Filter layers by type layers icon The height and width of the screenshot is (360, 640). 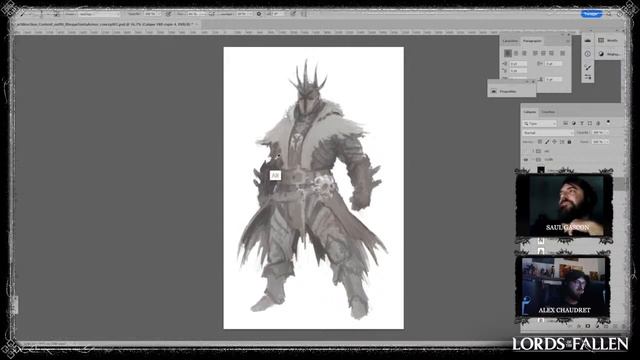582,123
